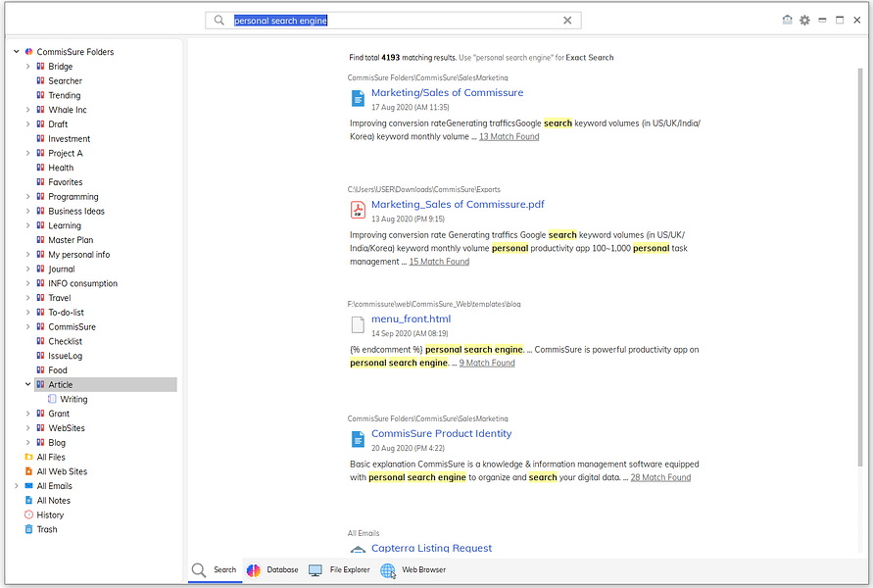Click the Bridge folder icon
Image resolution: width=873 pixels, height=588 pixels.
pyautogui.click(x=40, y=66)
